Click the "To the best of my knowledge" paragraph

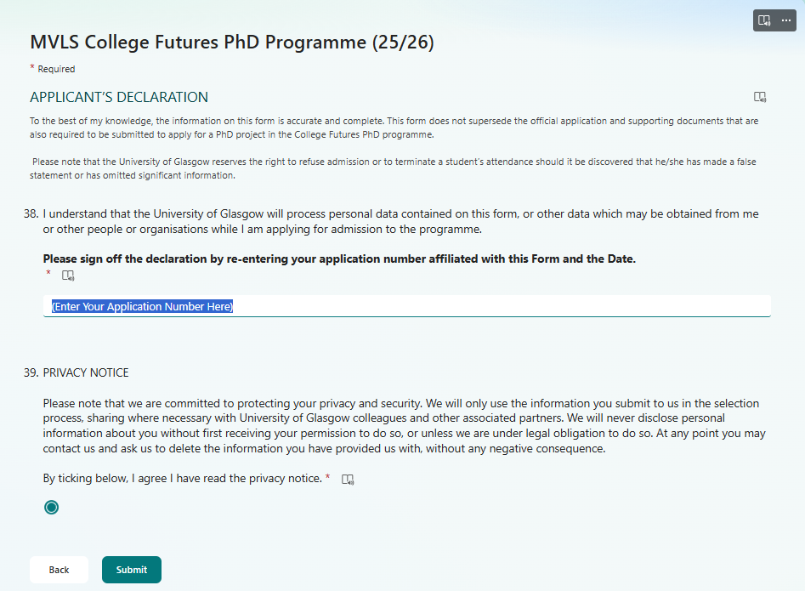(x=394, y=127)
